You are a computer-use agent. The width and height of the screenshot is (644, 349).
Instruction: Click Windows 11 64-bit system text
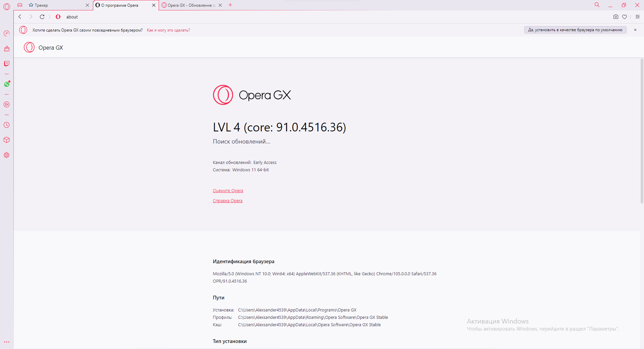pos(251,170)
